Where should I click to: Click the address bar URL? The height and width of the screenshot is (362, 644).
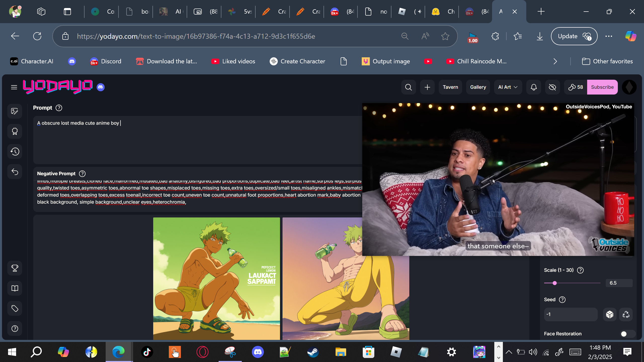coord(196,36)
